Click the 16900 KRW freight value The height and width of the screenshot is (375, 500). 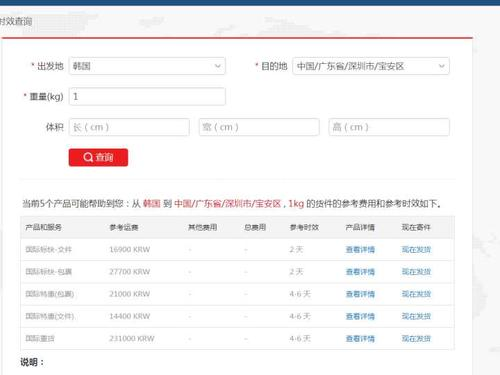(x=130, y=250)
